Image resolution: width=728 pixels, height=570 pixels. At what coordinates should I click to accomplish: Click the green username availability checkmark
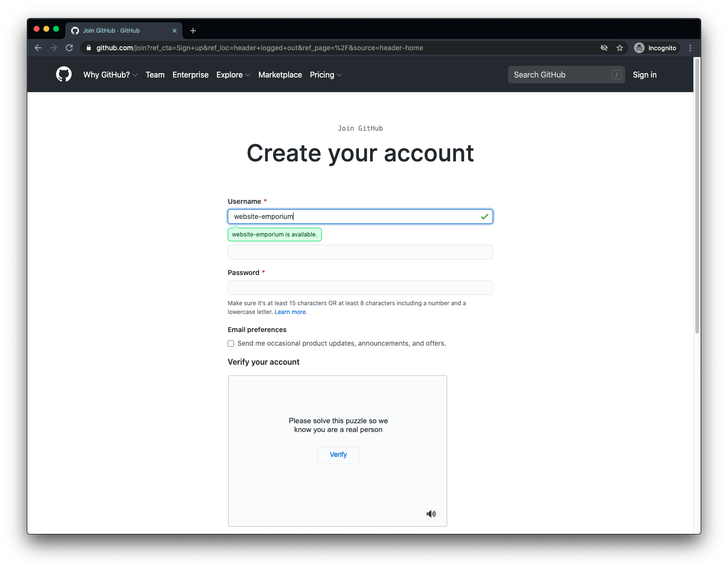pos(485,216)
